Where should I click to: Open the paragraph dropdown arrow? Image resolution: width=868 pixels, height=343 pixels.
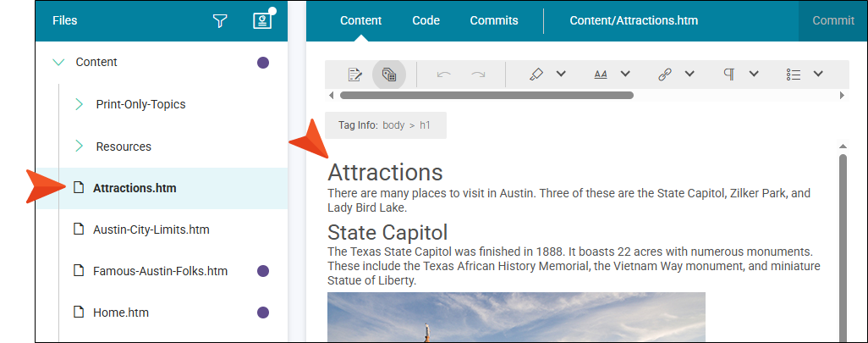tap(754, 74)
